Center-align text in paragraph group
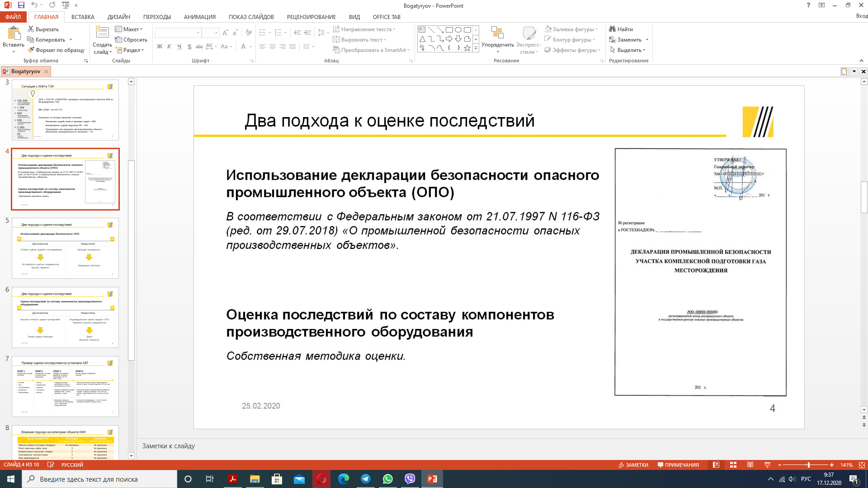The height and width of the screenshot is (488, 868). tap(273, 47)
